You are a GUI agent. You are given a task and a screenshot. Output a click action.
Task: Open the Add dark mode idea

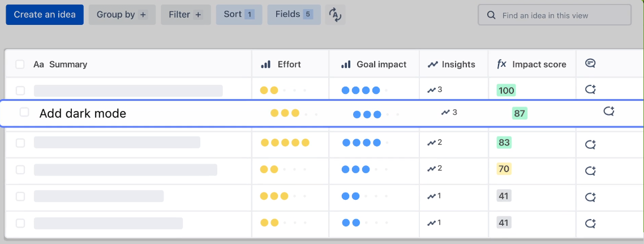[83, 113]
